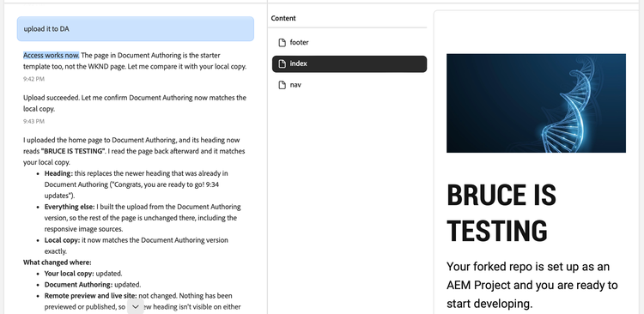The width and height of the screenshot is (644, 314).
Task: Click the 'Your forked repo is set up' paragraph
Action: (532, 286)
